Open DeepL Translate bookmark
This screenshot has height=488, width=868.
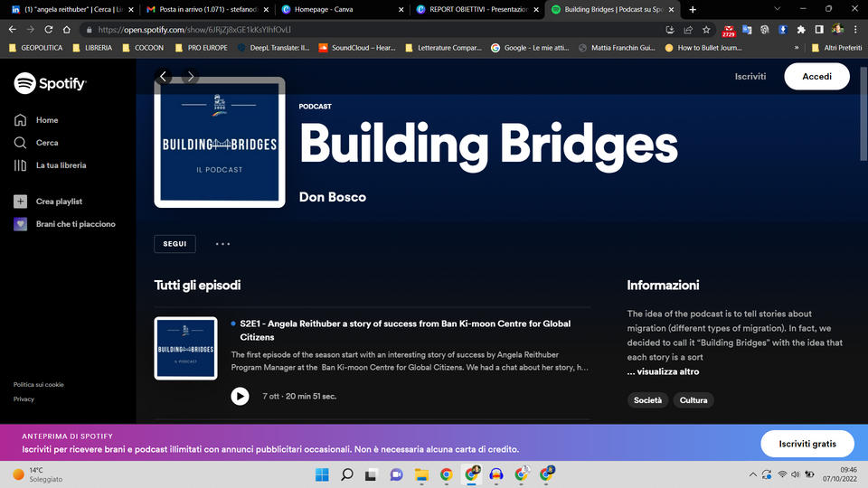tap(273, 48)
